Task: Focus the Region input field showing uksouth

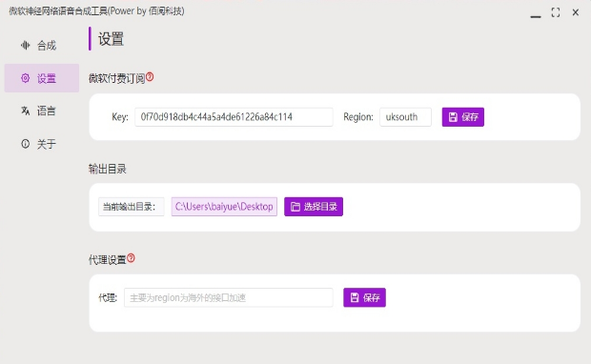Action: (x=405, y=117)
